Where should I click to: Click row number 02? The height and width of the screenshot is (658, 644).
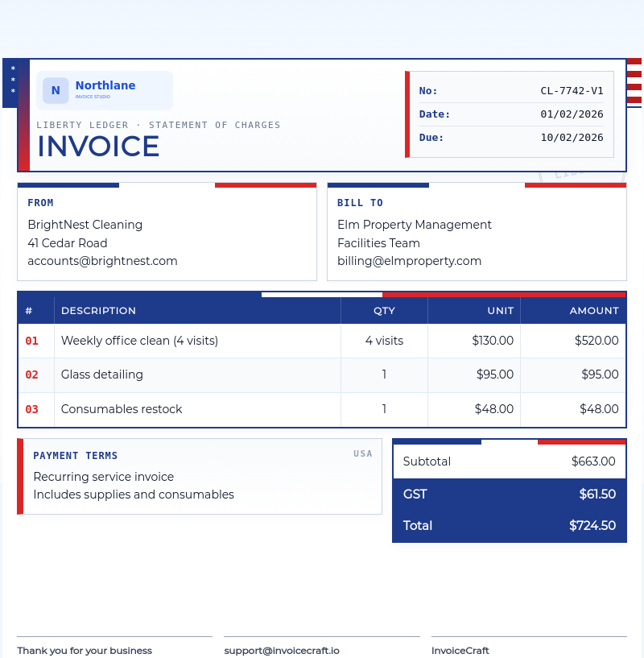(x=32, y=375)
